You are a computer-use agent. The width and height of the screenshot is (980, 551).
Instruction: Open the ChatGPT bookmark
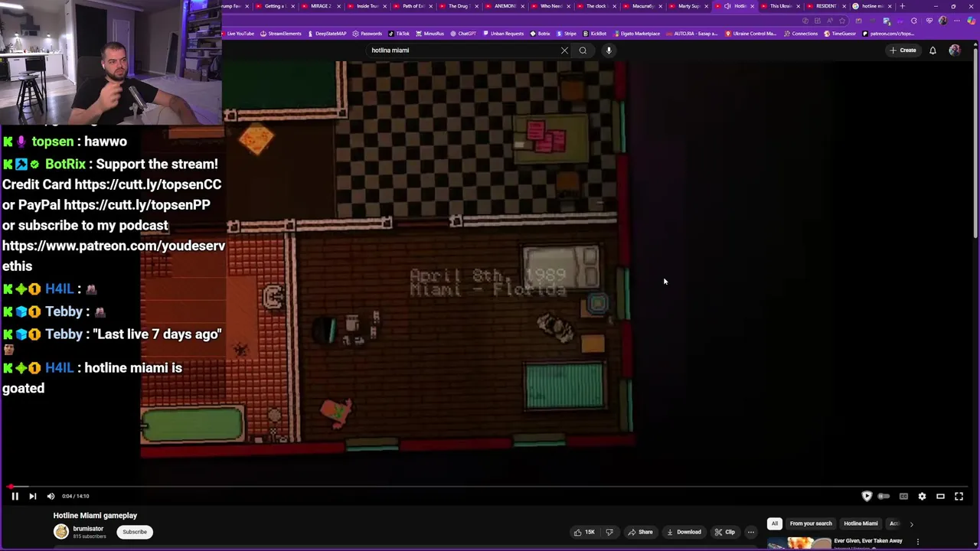click(463, 34)
